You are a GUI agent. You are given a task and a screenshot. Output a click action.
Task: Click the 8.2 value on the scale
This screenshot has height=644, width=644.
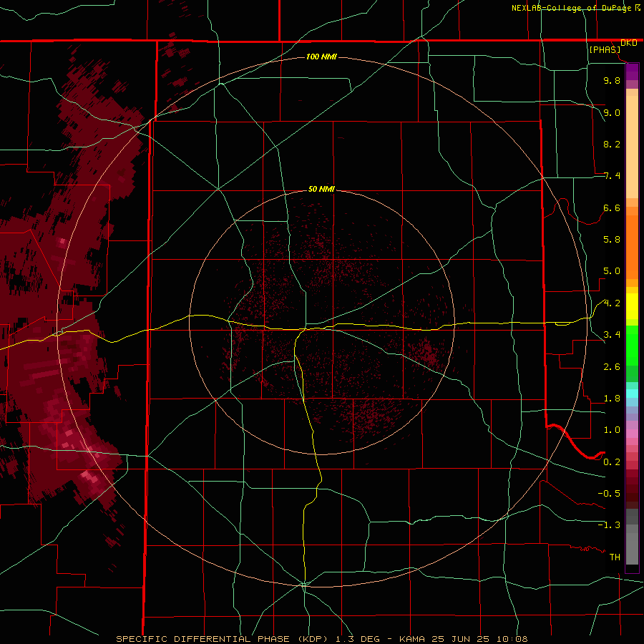tap(612, 144)
